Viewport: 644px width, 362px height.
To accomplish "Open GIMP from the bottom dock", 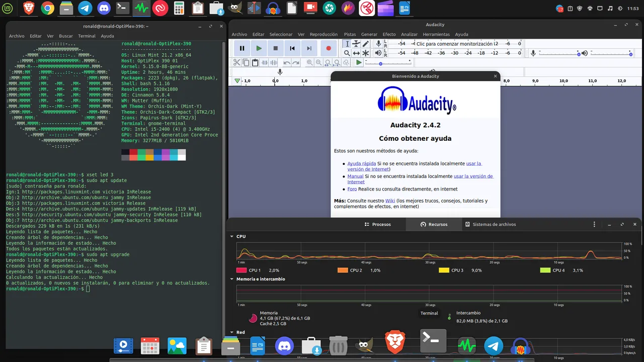I will point(364,346).
